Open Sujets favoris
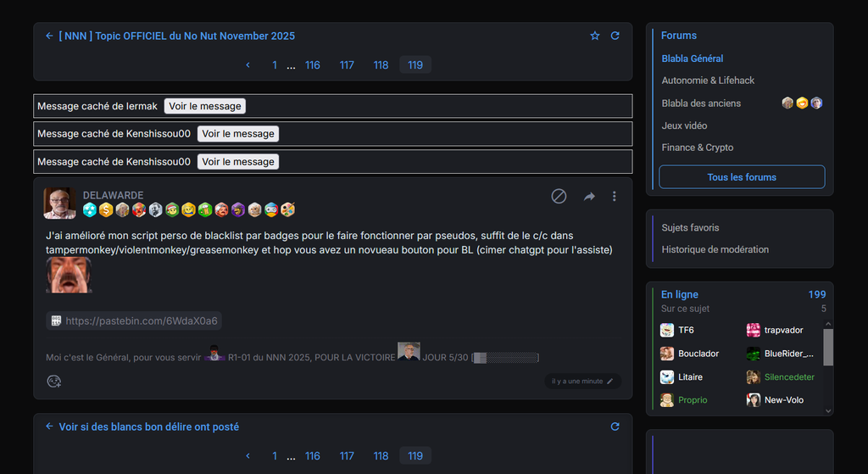Screen dimensions: 868x474 point(690,227)
